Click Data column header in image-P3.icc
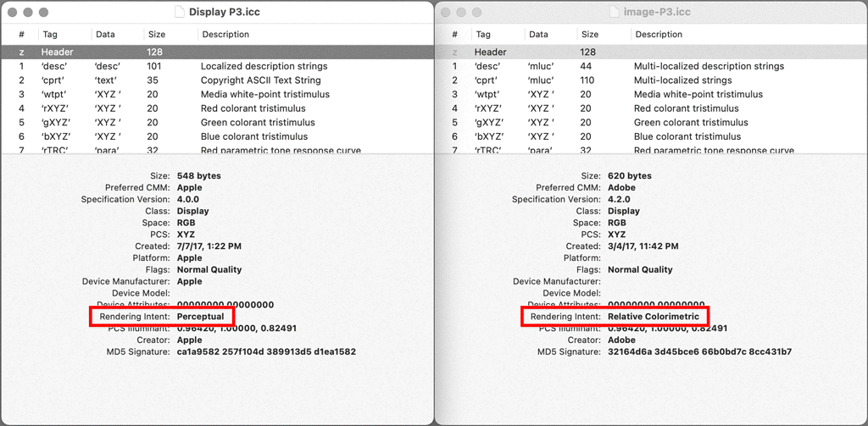The height and width of the screenshot is (426, 868). (x=538, y=35)
